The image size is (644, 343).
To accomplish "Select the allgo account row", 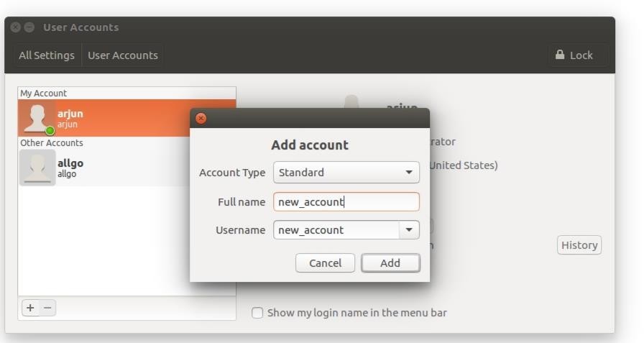I will click(127, 168).
